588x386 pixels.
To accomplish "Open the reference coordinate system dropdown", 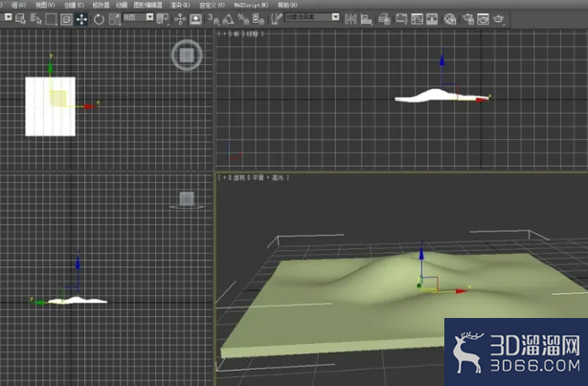I will (x=138, y=17).
